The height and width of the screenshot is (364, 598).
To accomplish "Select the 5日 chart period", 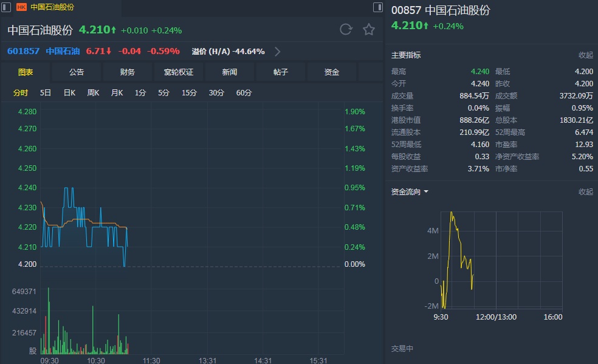I will click(x=46, y=92).
